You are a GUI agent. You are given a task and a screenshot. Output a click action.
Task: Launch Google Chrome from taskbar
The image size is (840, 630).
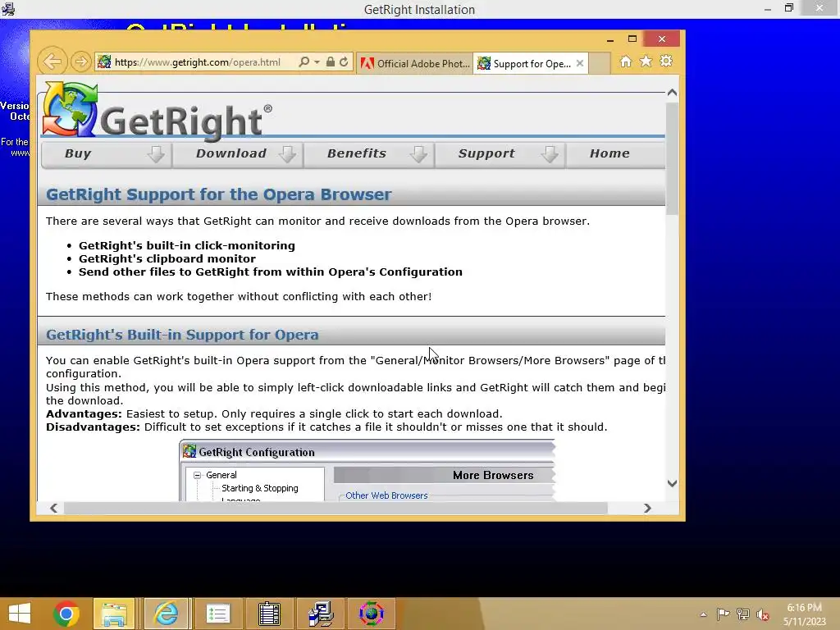coord(66,614)
